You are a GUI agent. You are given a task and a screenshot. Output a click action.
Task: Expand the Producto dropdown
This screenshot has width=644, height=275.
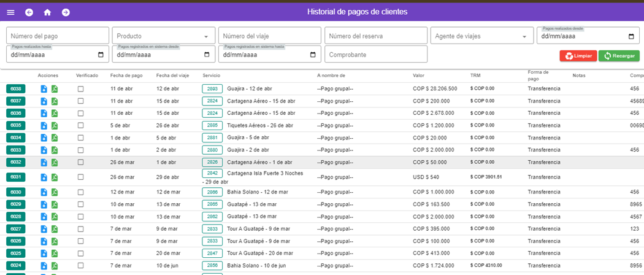coord(205,37)
